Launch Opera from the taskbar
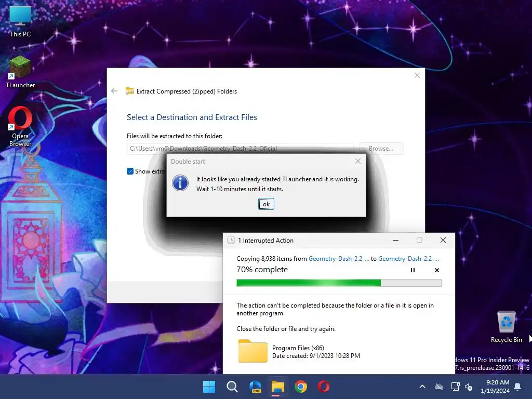 (323, 387)
